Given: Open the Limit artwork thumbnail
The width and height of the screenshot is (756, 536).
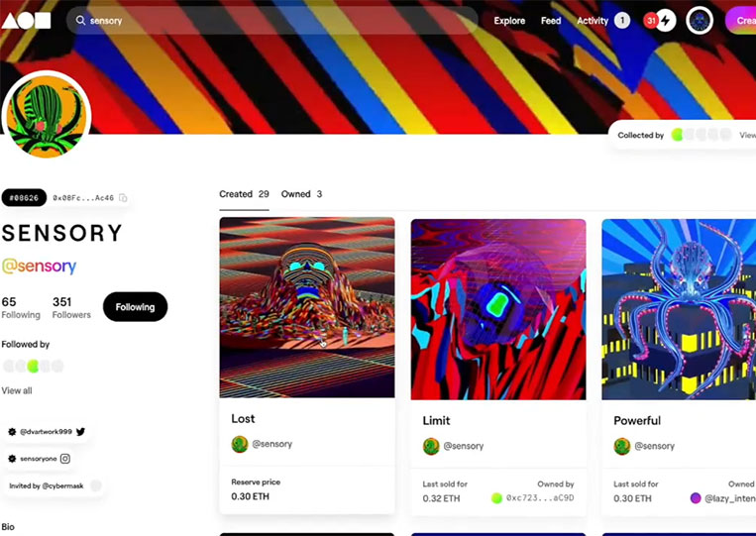Looking at the screenshot, I should (x=498, y=309).
